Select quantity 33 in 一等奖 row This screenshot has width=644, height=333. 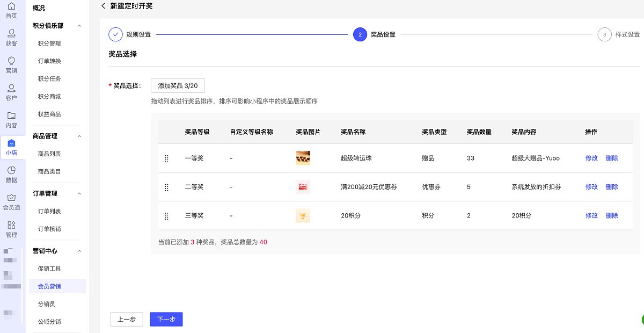tap(471, 158)
